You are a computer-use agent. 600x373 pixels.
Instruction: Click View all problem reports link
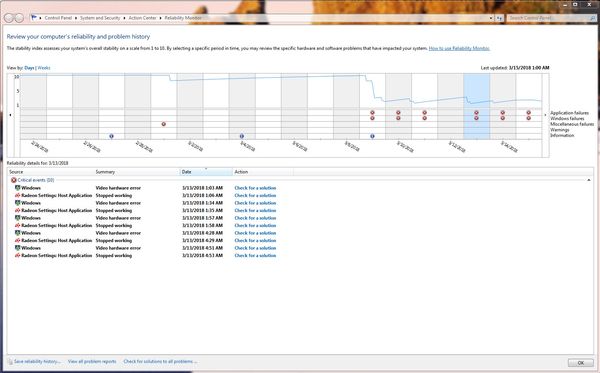[92, 361]
